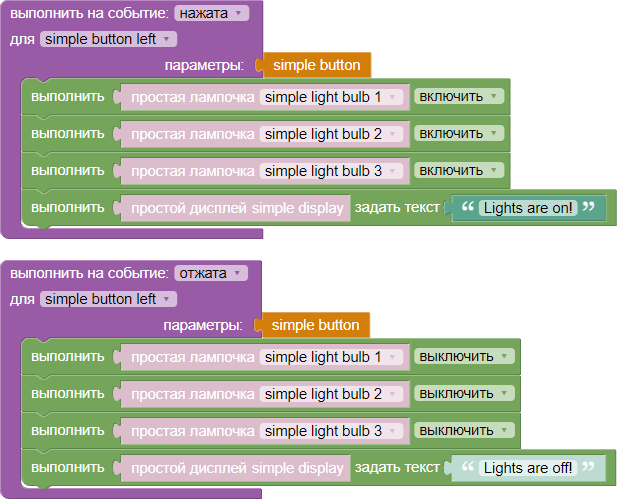Open the "отжата" event dropdown
617x499 pixels.
pyautogui.click(x=210, y=273)
